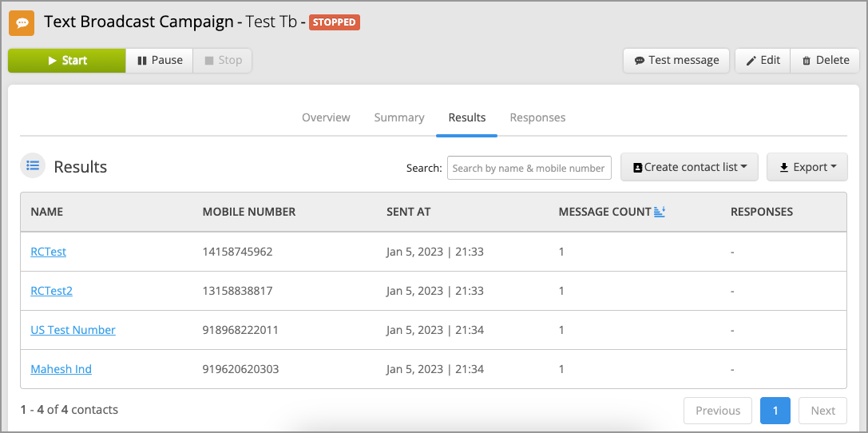Pause the campaign
Screen dimensions: 868x433
pos(160,61)
